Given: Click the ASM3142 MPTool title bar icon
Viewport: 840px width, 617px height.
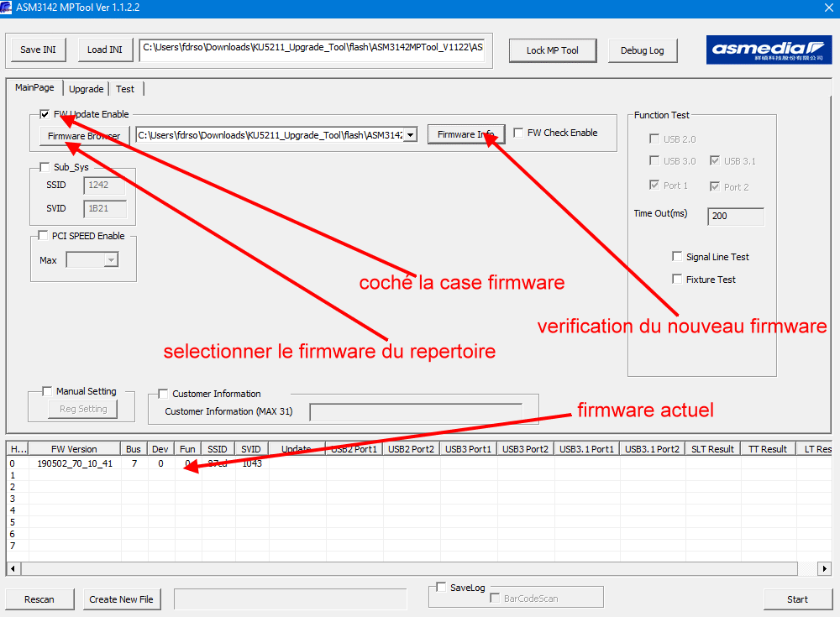Looking at the screenshot, I should (6, 8).
